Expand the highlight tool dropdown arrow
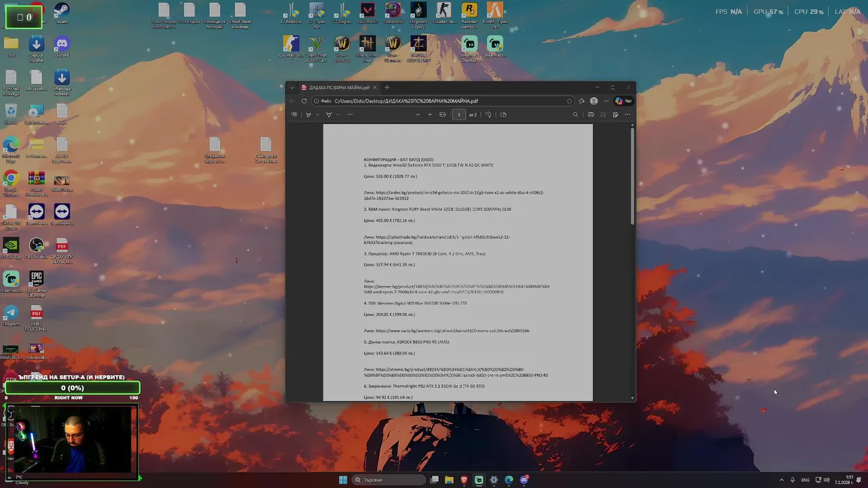Viewport: 868px width, 488px height. click(317, 115)
